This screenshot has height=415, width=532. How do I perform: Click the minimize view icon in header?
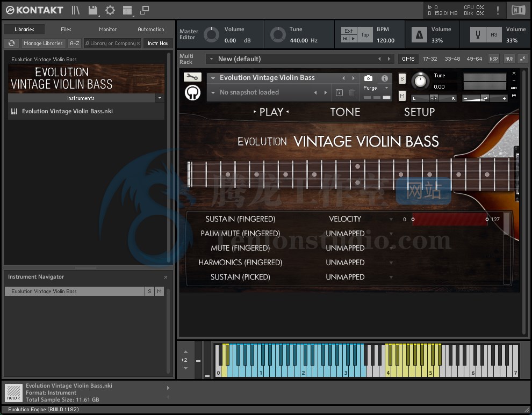tap(145, 10)
